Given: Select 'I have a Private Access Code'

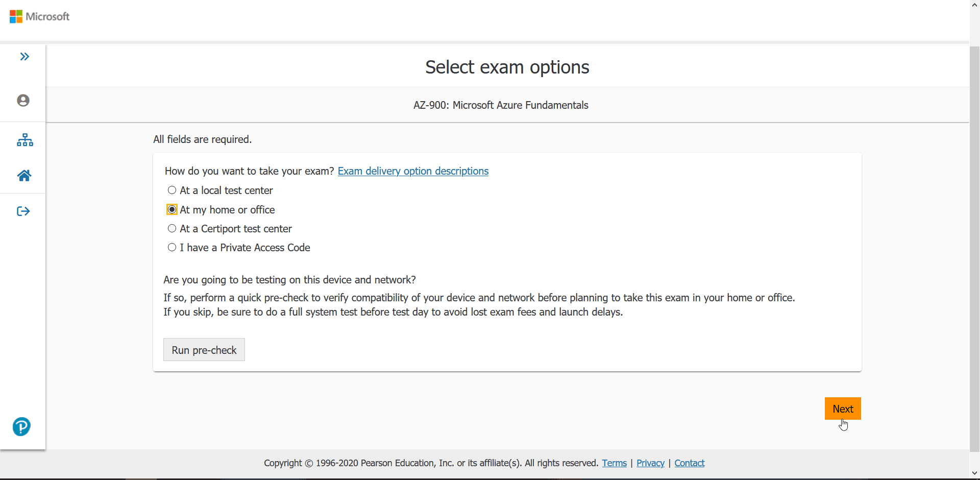Looking at the screenshot, I should (172, 247).
